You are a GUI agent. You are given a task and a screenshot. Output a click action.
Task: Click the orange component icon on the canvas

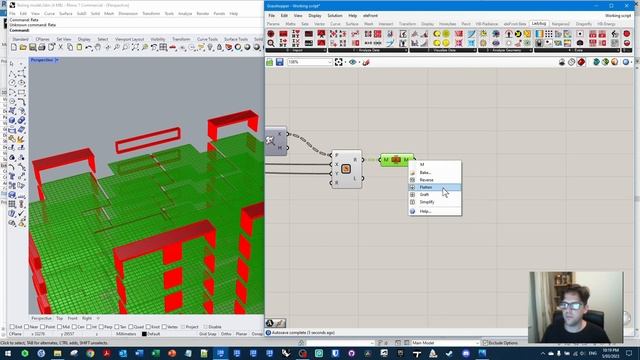[x=346, y=169]
